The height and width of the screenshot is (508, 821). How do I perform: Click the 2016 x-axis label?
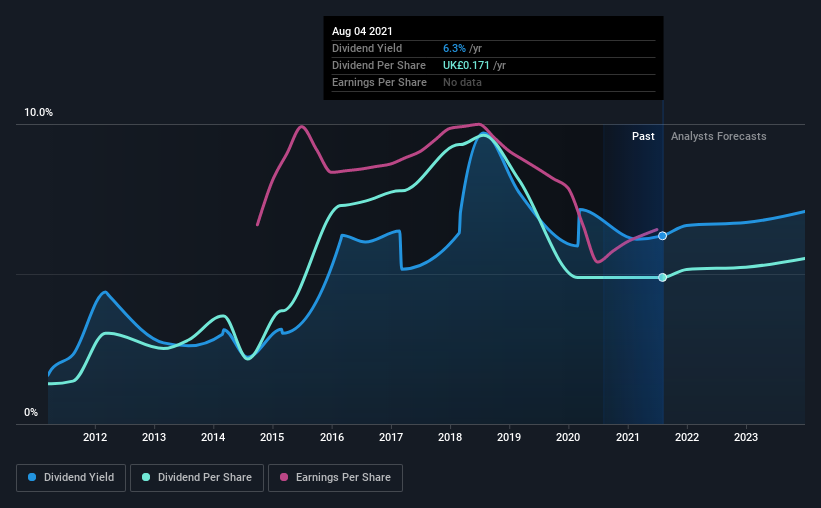point(332,437)
